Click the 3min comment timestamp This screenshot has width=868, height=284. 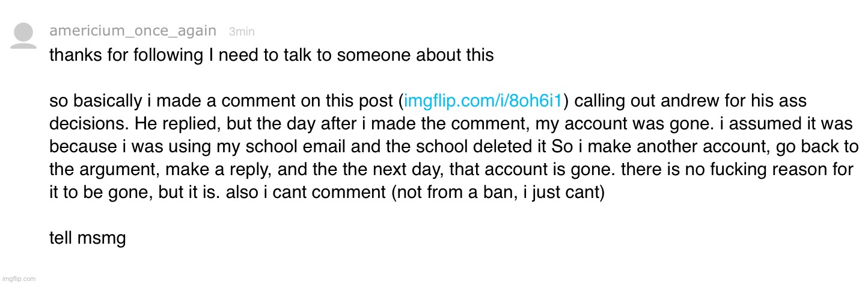pyautogui.click(x=242, y=32)
